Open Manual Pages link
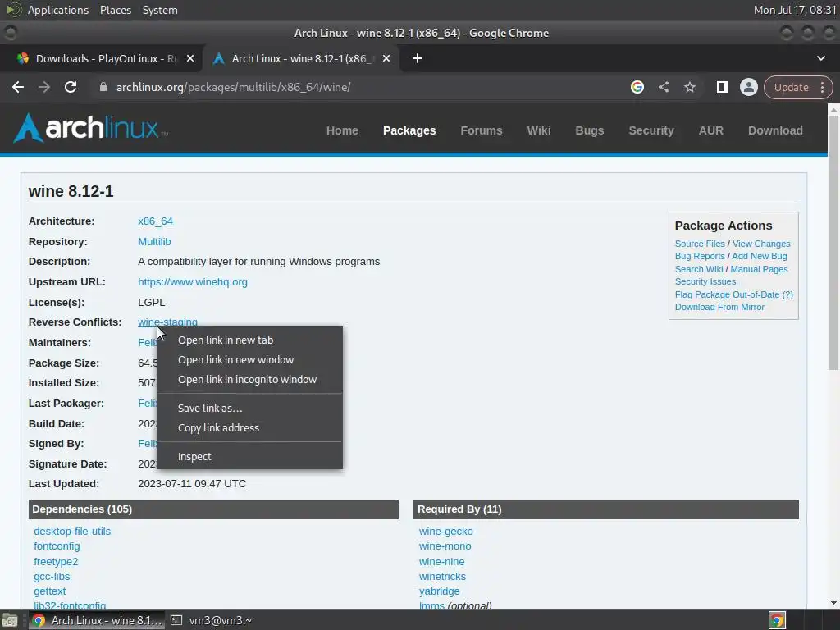Image resolution: width=840 pixels, height=630 pixels. [x=759, y=269]
